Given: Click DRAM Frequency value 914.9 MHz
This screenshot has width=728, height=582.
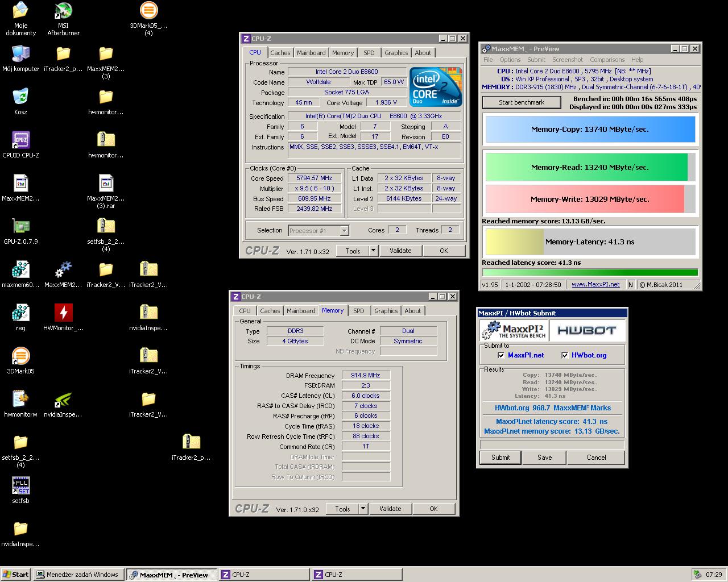Looking at the screenshot, I should [x=366, y=375].
